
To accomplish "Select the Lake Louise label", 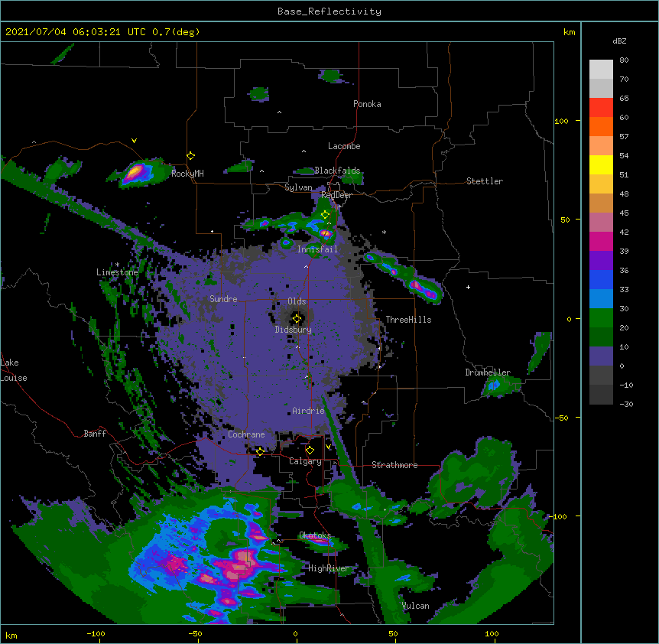I will pyautogui.click(x=14, y=370).
